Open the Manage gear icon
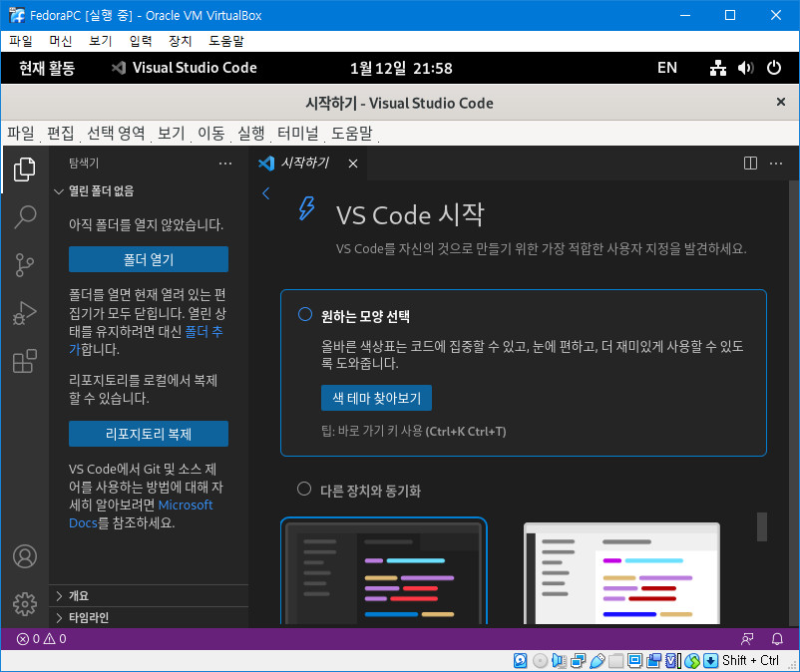 pyautogui.click(x=25, y=604)
